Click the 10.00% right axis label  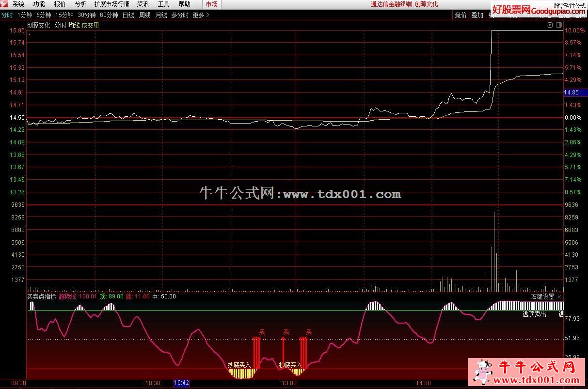(x=574, y=31)
